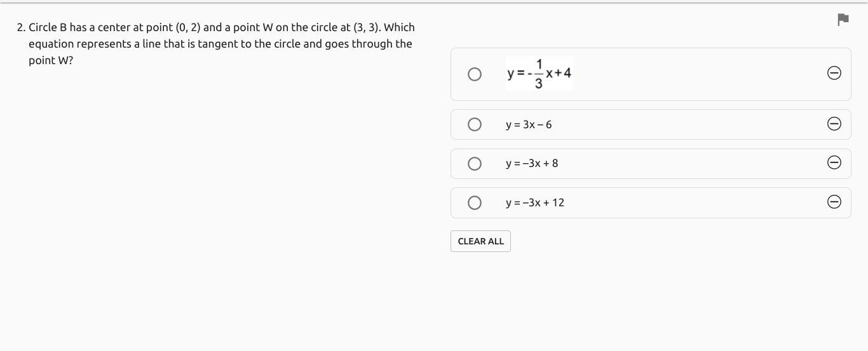Mark y = –3x + 8 radio as answer
The width and height of the screenshot is (868, 351).
click(474, 164)
